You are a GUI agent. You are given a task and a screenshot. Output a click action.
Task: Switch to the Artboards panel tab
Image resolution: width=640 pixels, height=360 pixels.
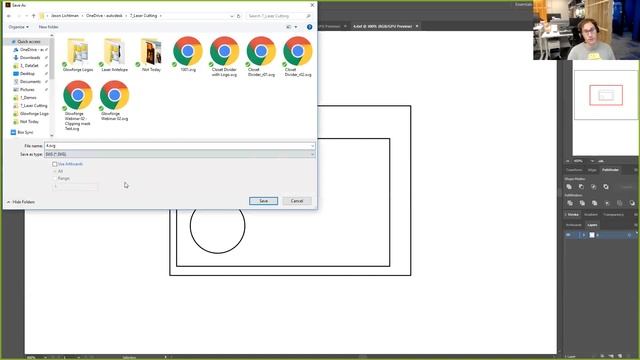[573, 225]
